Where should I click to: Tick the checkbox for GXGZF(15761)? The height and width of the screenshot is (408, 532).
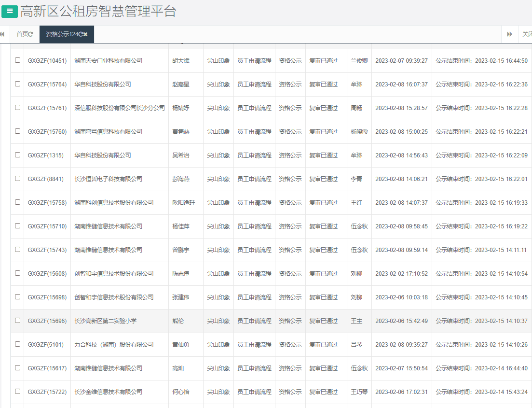click(x=18, y=108)
